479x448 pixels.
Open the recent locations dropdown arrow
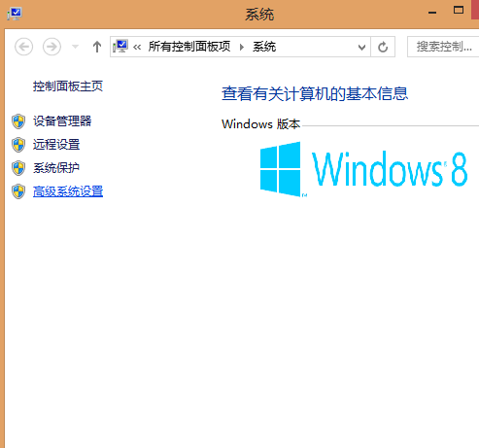tap(75, 47)
